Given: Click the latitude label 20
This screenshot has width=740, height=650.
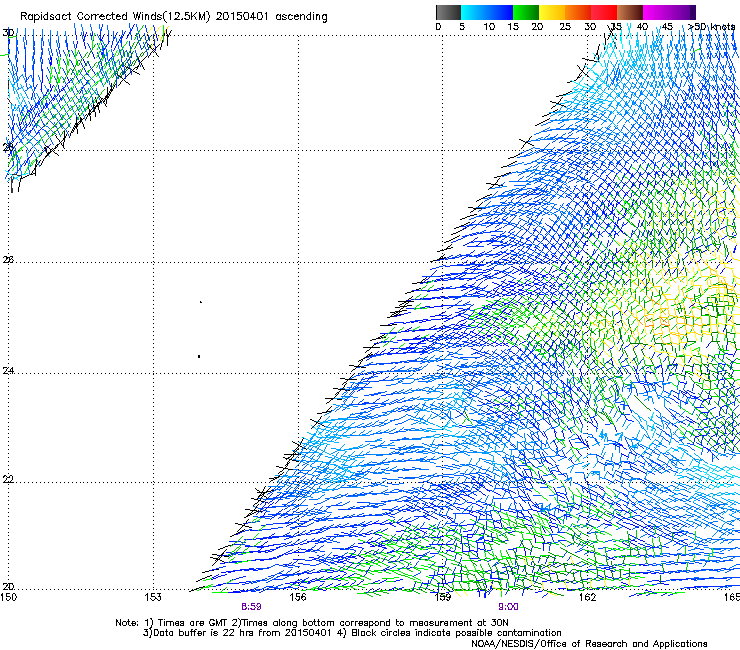Looking at the screenshot, I should [x=8, y=586].
